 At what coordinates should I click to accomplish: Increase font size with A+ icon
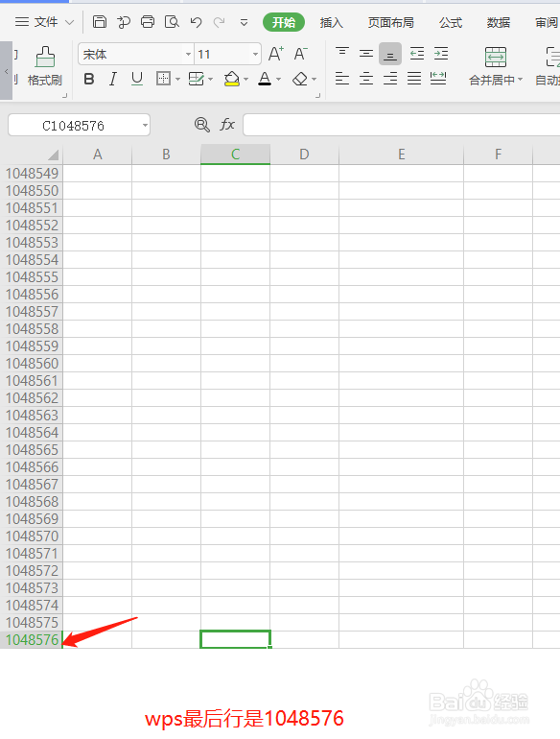(x=276, y=54)
